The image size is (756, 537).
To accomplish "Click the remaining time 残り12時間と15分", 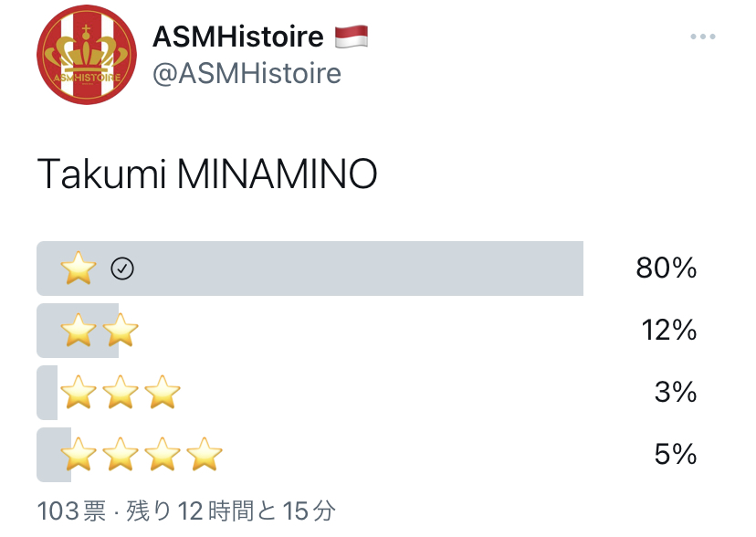I will [x=231, y=511].
